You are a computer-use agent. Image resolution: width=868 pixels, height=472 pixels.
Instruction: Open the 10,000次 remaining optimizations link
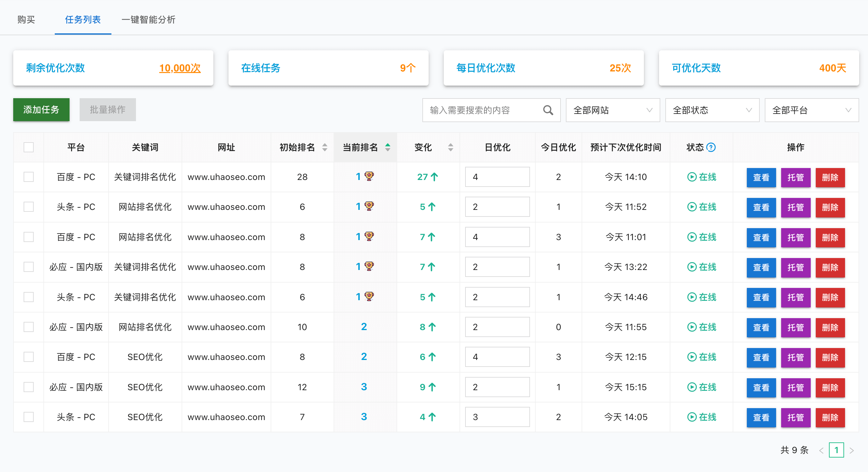[x=180, y=68]
